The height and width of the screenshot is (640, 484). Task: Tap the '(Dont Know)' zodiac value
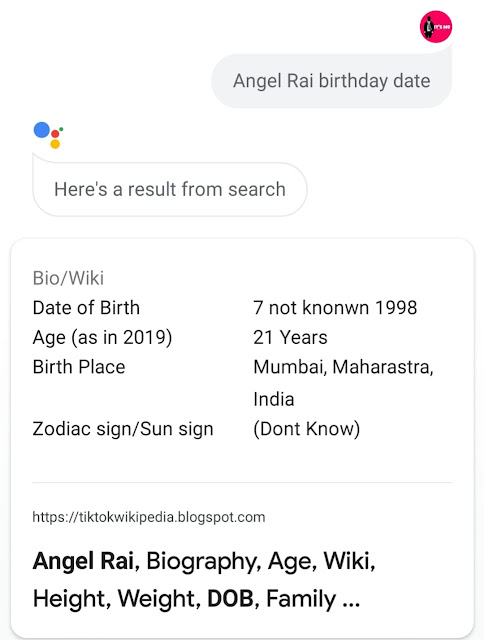coord(306,429)
